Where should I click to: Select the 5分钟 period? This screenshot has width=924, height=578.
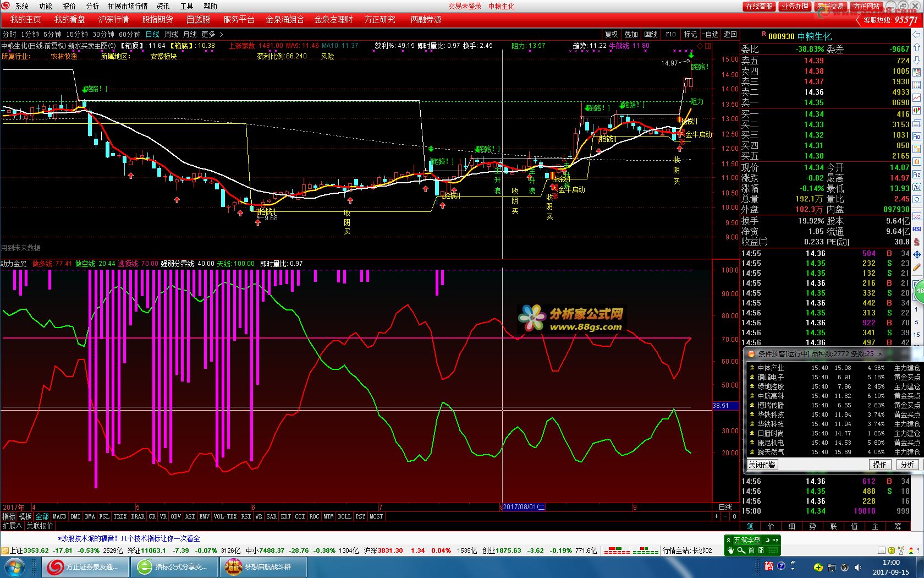(52, 34)
